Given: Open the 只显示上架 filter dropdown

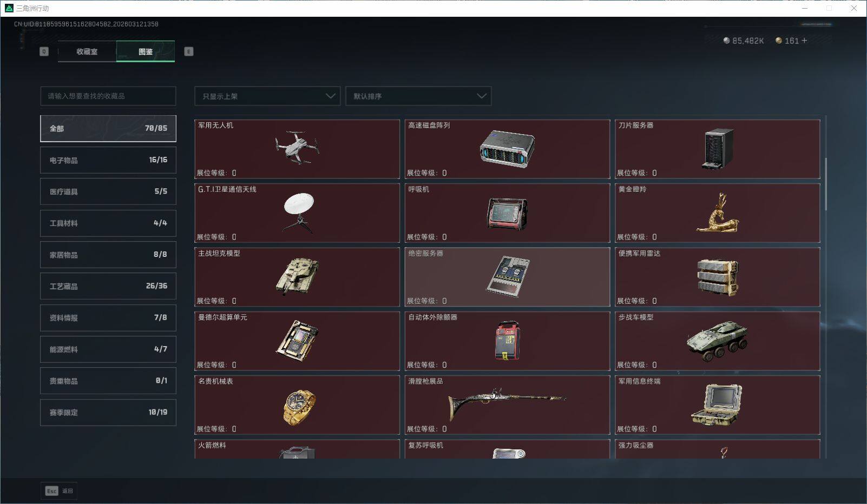Looking at the screenshot, I should tap(267, 96).
